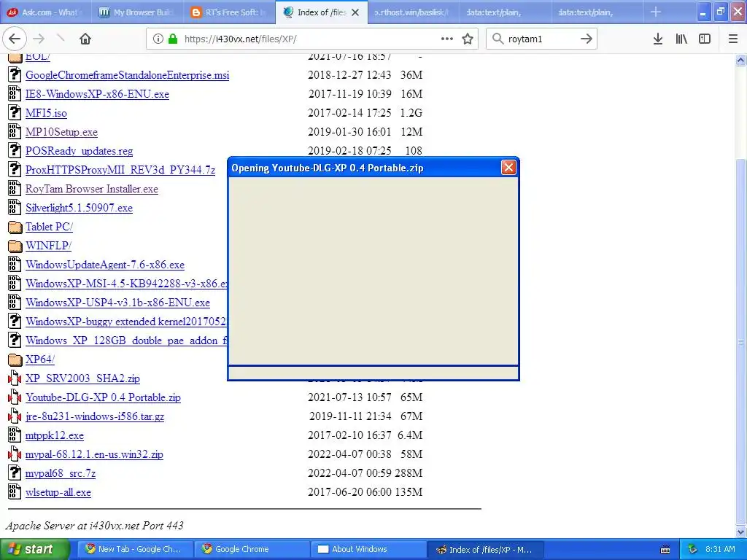Click scrollbar up arrow
Screen dimensions: 747x560
tap(740, 60)
